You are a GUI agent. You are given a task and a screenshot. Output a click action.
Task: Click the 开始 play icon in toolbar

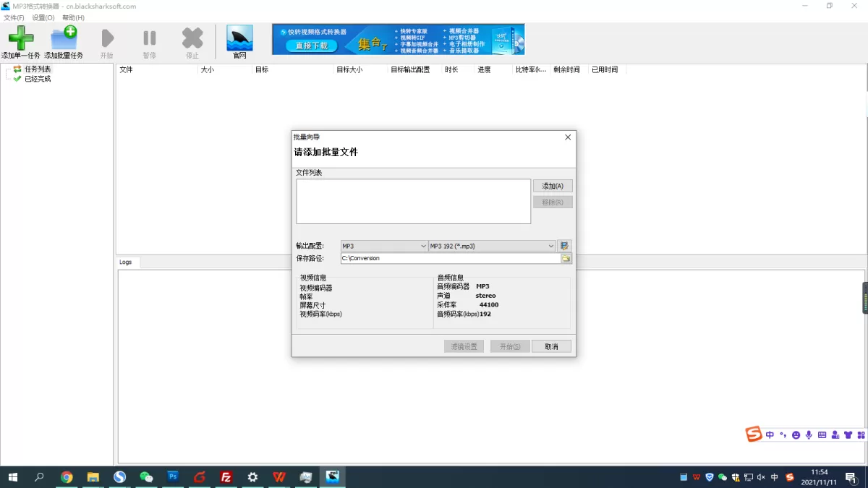[x=107, y=38]
